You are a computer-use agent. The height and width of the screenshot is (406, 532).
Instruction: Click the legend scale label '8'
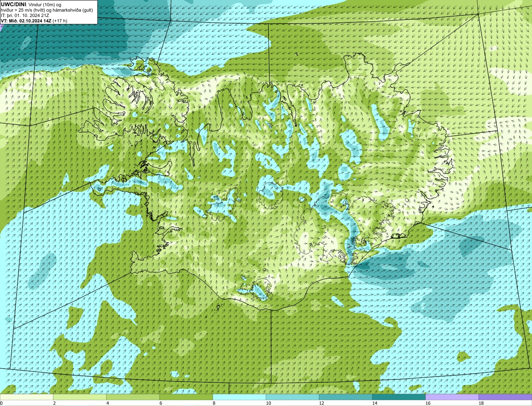[x=214, y=403]
